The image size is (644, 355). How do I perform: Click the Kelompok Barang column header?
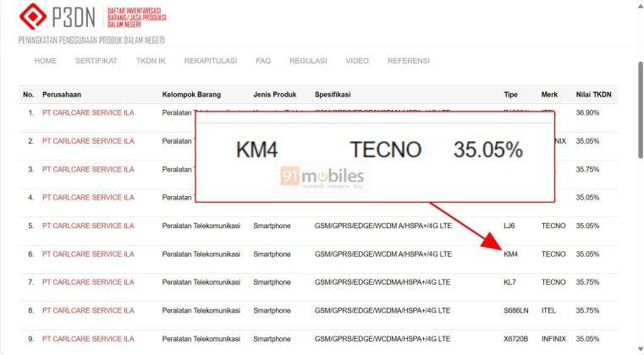click(191, 95)
